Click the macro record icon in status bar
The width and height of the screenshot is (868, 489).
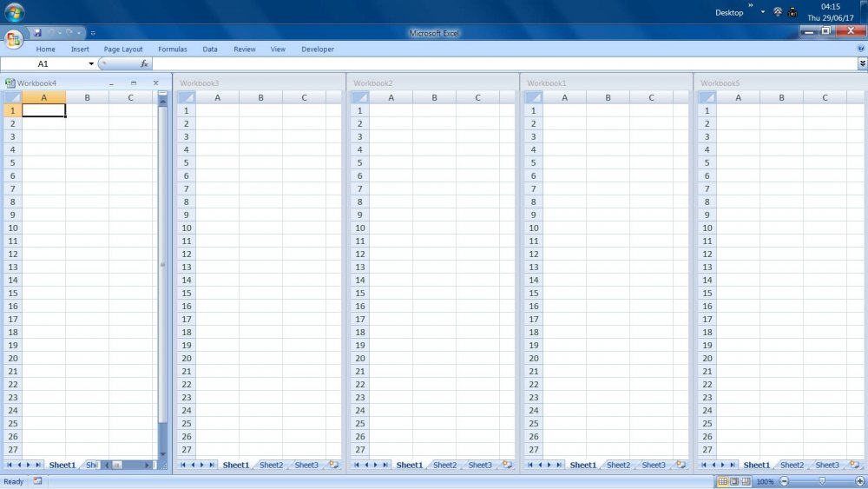(x=37, y=481)
